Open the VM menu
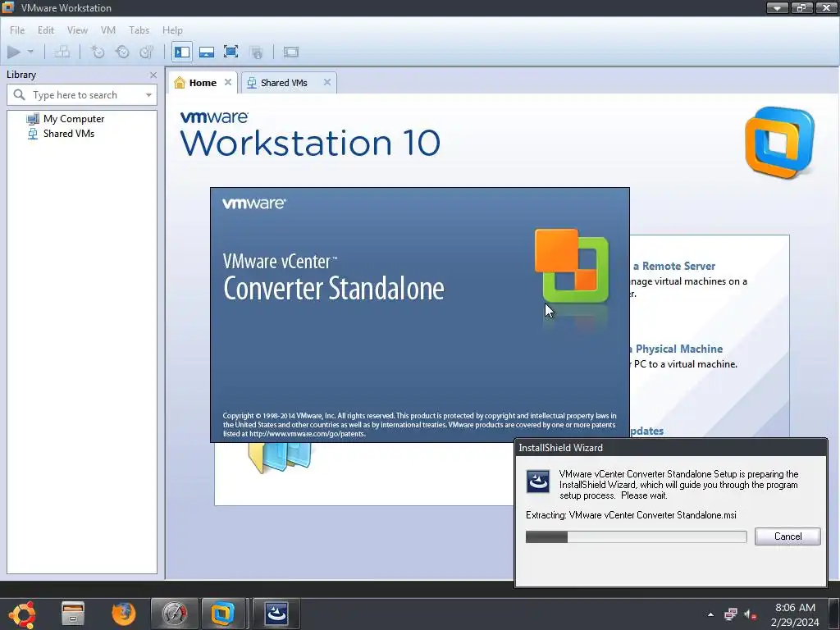840x630 pixels. coord(108,30)
